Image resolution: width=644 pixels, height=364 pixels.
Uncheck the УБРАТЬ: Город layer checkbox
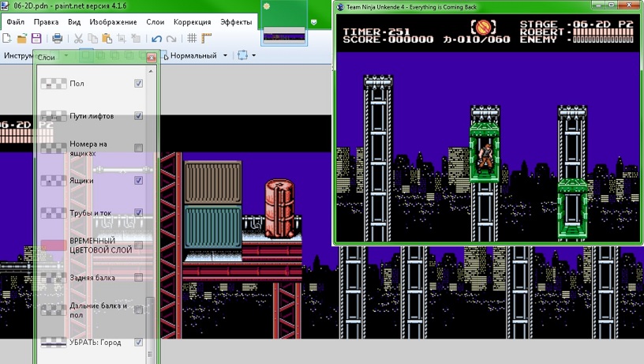click(138, 342)
